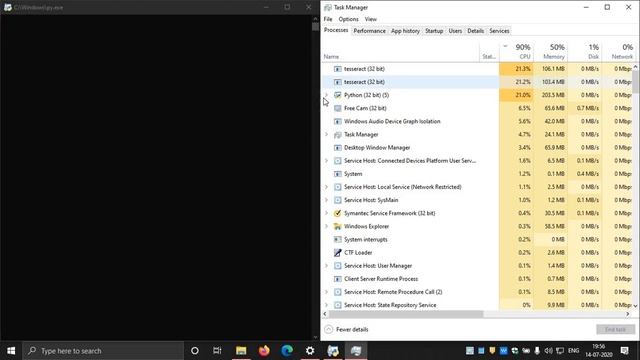Click the Type here to search box
The image size is (640, 360).
[103, 351]
